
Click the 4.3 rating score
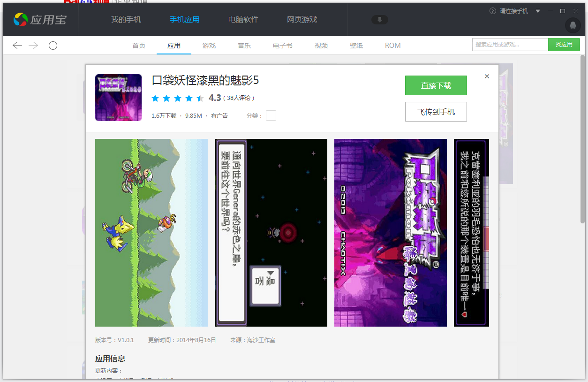pyautogui.click(x=215, y=98)
